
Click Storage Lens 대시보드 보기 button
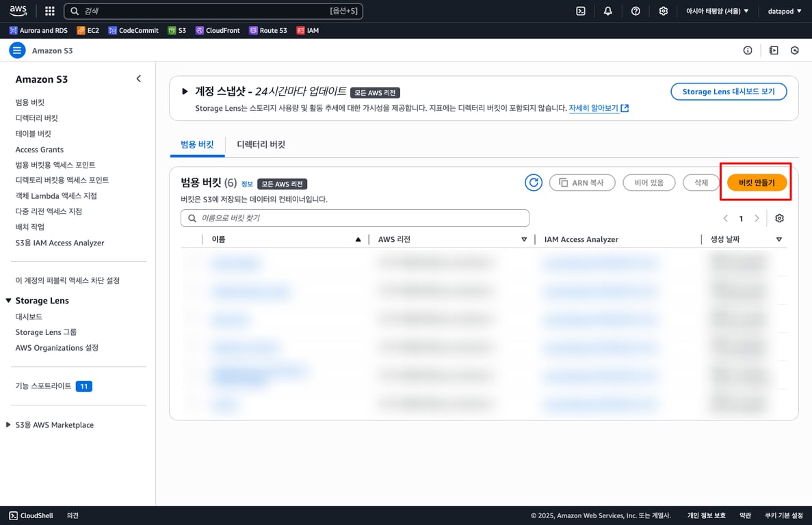729,92
